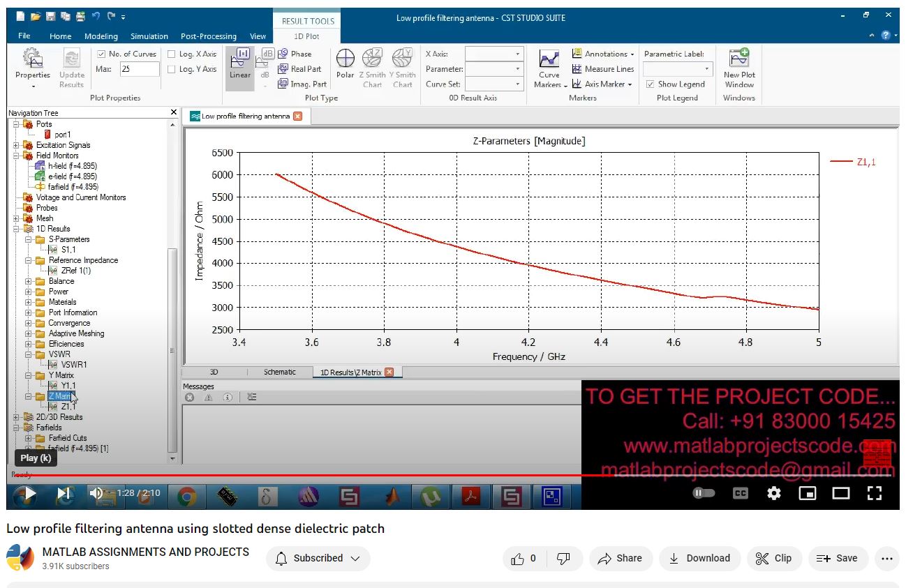Click the New Plot Window icon

pyautogui.click(x=739, y=68)
